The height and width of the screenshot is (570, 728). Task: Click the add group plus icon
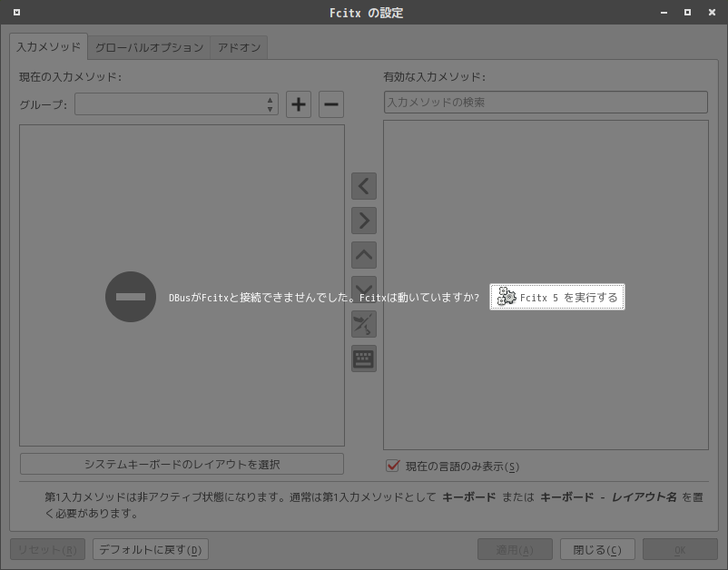[299, 104]
